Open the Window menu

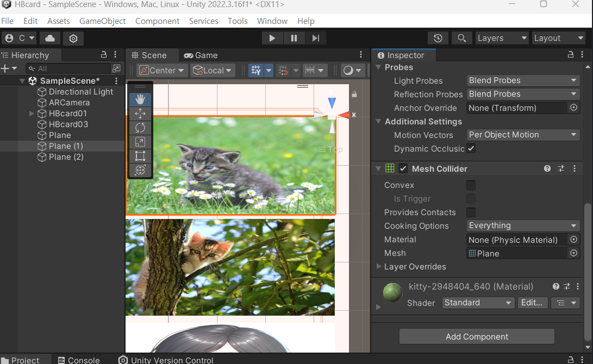pyautogui.click(x=272, y=21)
